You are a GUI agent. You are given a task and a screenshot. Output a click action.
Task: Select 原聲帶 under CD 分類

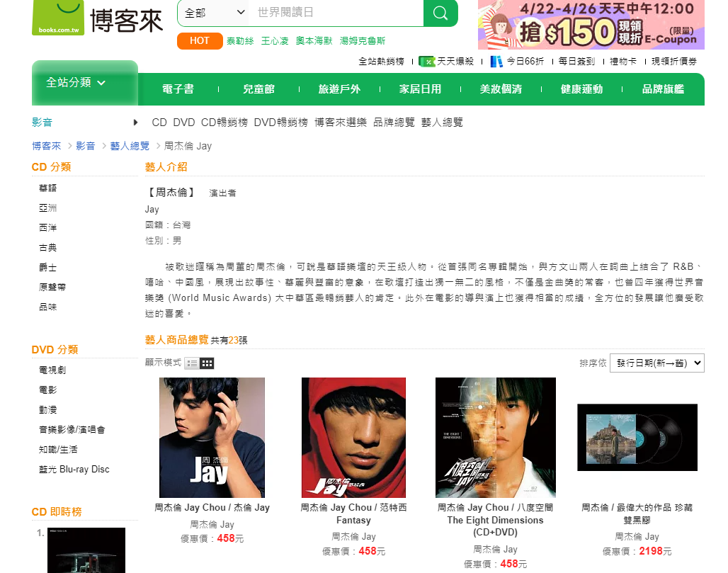pyautogui.click(x=52, y=287)
